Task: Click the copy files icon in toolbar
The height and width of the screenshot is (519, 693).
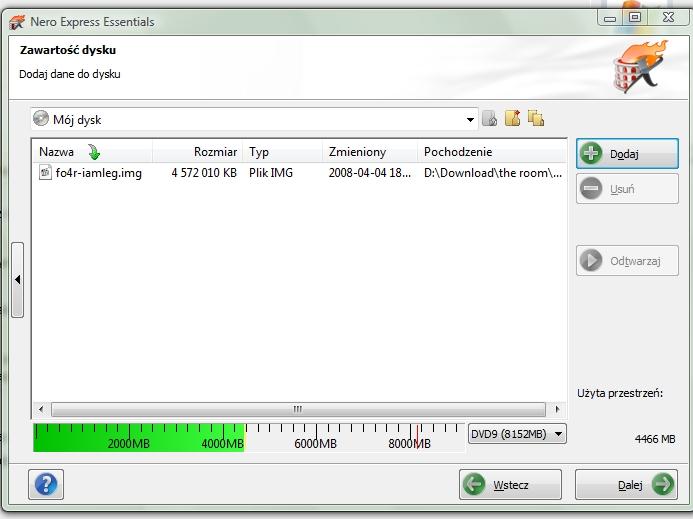Action: tap(536, 118)
